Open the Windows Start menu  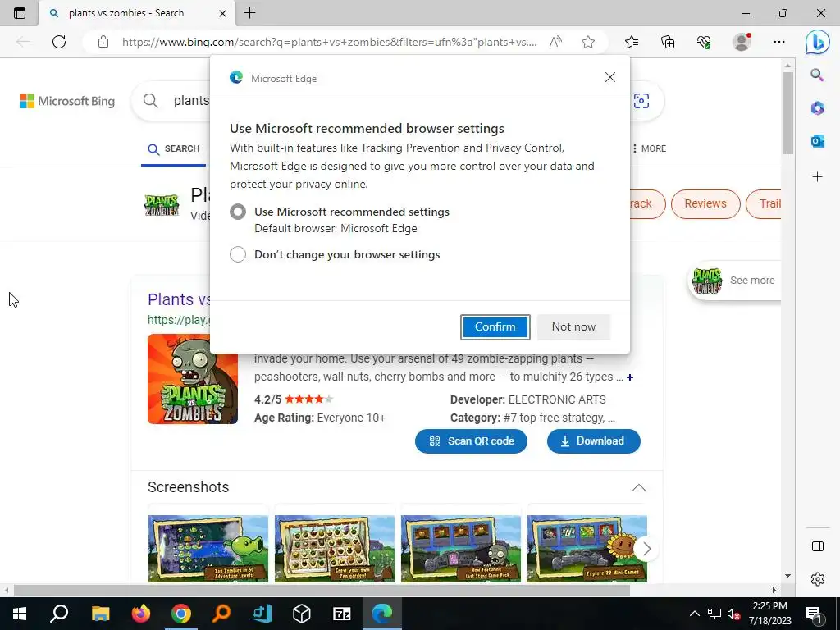tap(20, 614)
